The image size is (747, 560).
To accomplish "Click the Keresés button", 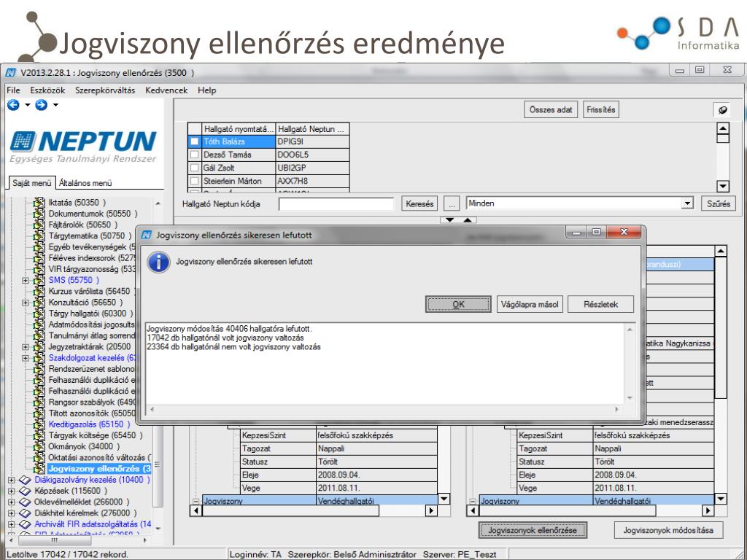I will (419, 204).
